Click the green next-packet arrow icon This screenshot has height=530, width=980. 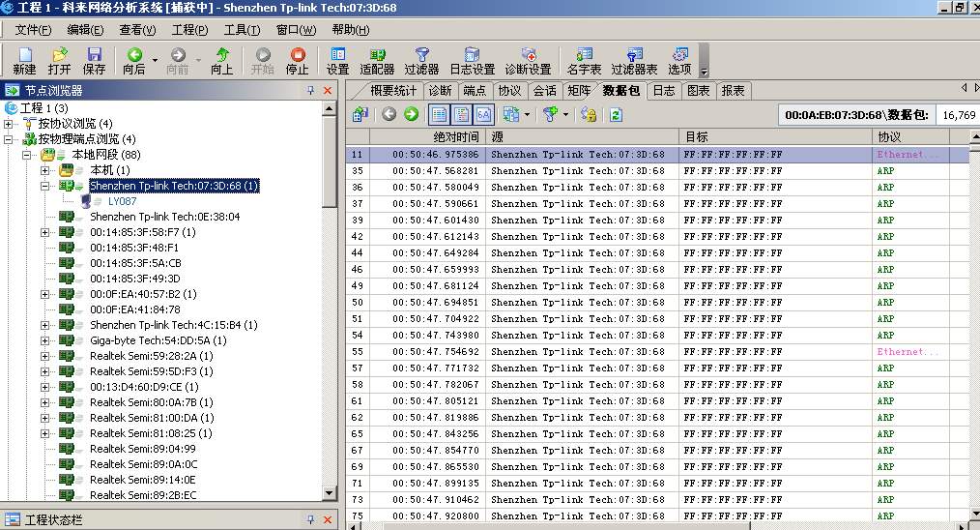[x=411, y=114]
